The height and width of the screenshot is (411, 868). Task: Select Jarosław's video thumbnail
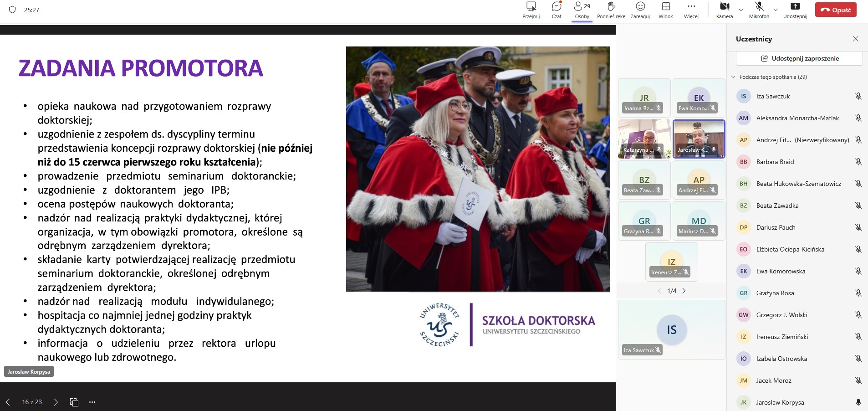(x=699, y=139)
